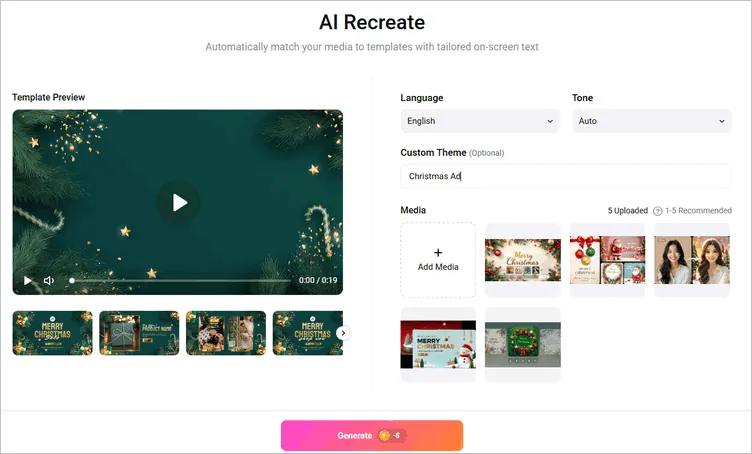
Task: Play the template preview with center play button
Action: pos(178,202)
